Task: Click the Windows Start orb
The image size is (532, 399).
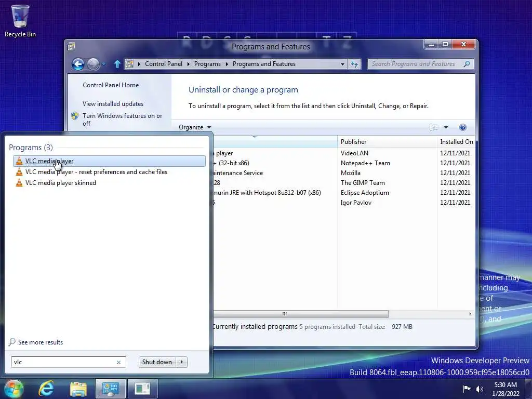Action: (x=14, y=389)
